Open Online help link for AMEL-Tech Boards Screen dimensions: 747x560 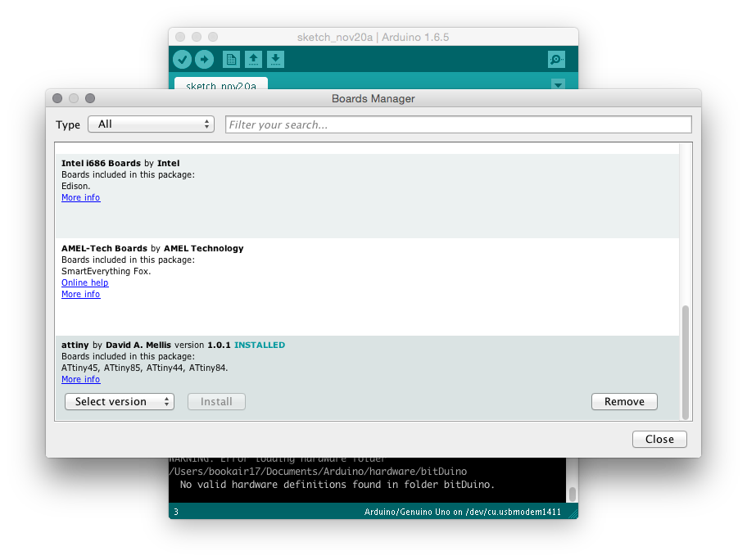click(x=85, y=282)
